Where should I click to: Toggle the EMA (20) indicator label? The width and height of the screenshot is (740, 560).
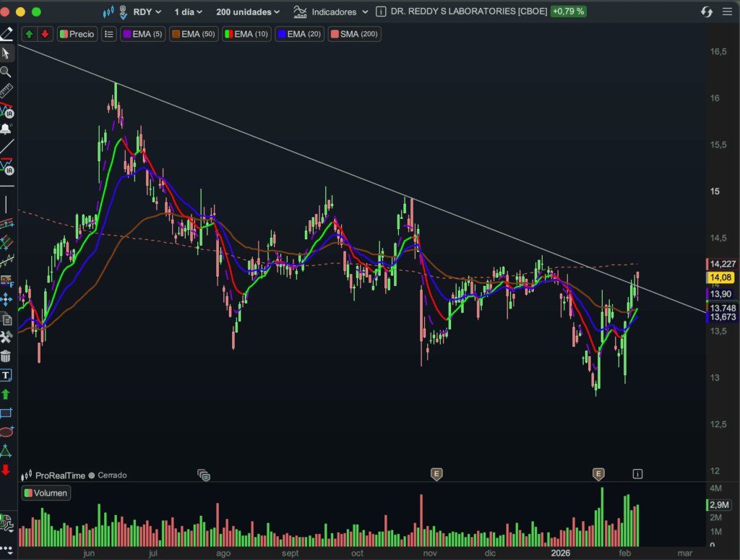click(299, 34)
